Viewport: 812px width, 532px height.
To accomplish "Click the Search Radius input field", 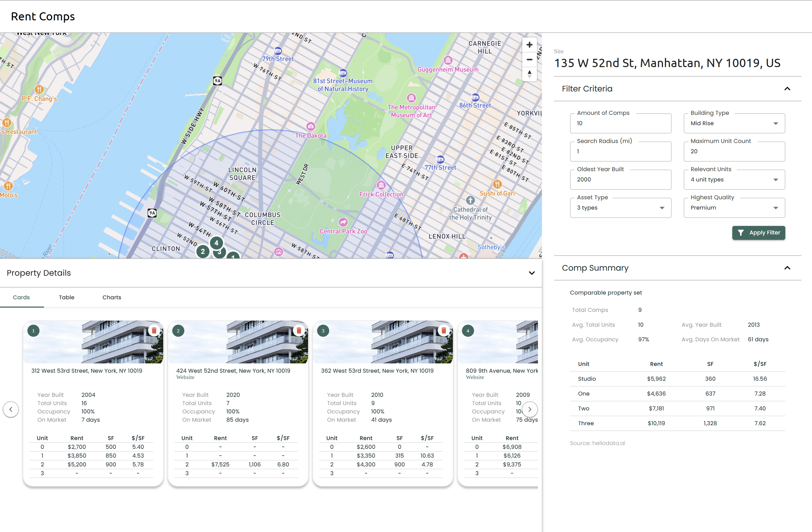I will tap(620, 151).
